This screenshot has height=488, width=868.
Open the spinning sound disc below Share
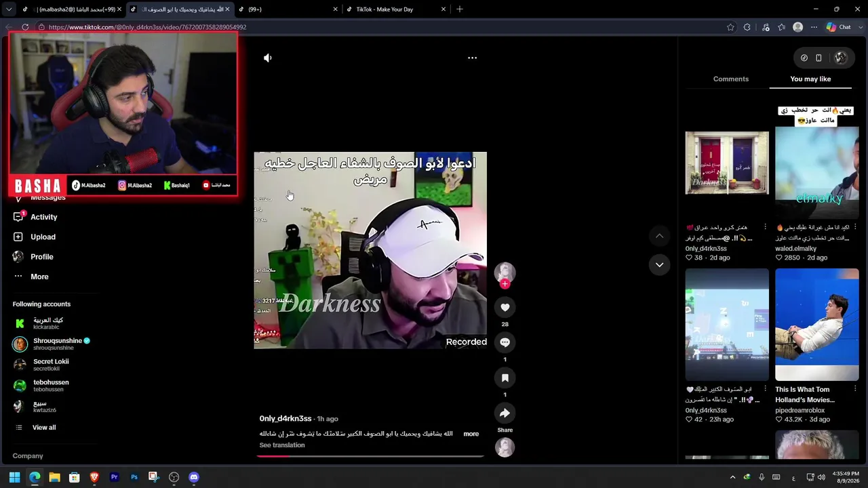coord(505,447)
